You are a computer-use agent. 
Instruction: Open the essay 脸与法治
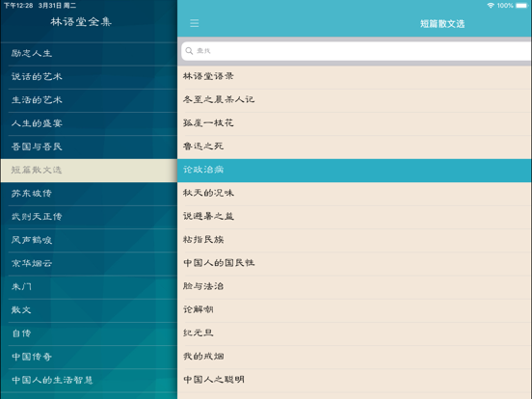tap(355, 287)
